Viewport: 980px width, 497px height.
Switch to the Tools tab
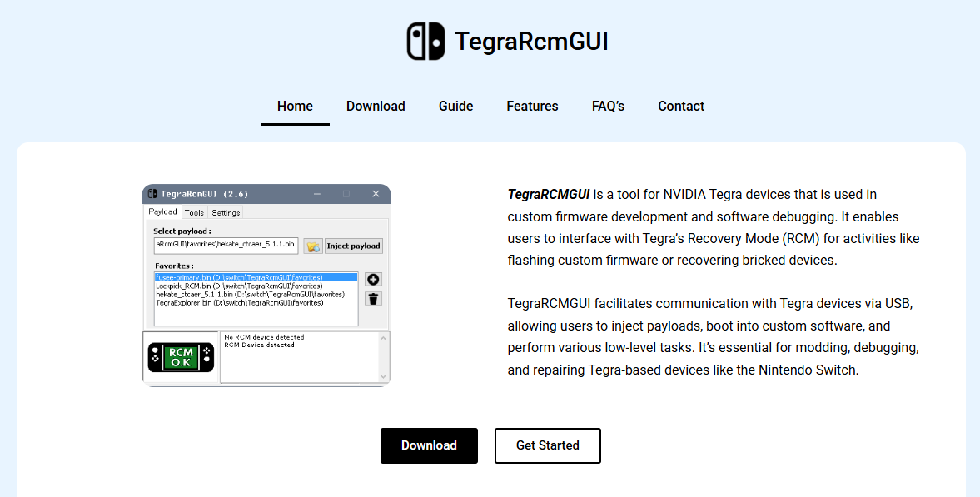click(x=194, y=212)
